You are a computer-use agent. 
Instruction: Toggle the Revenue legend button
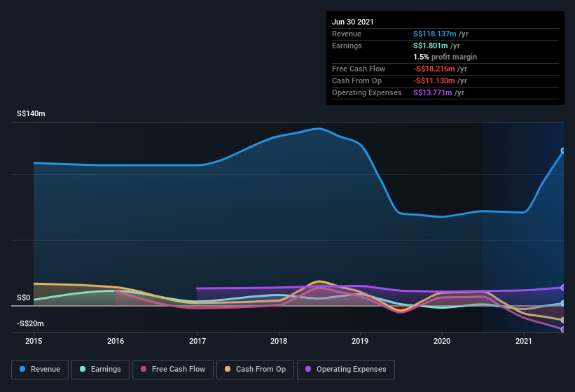coord(40,370)
